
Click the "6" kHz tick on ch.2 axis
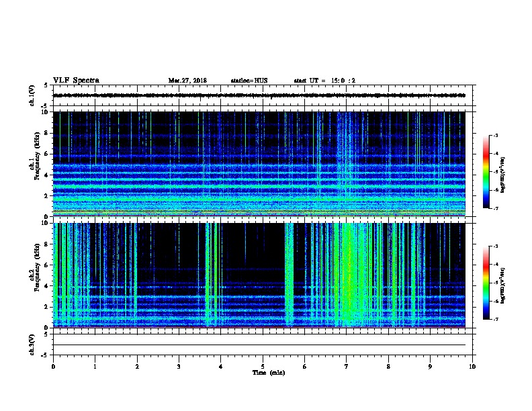(x=46, y=265)
